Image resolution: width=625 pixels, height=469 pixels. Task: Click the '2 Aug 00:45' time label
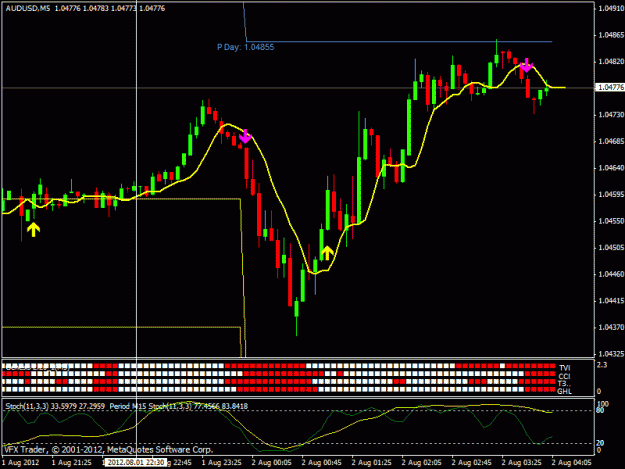321,463
